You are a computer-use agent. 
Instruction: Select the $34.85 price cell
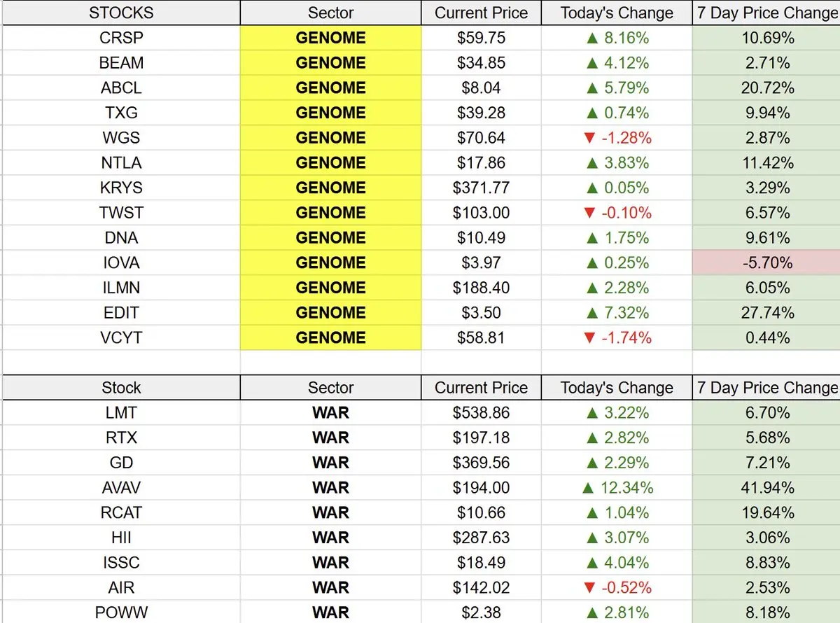tap(481, 63)
